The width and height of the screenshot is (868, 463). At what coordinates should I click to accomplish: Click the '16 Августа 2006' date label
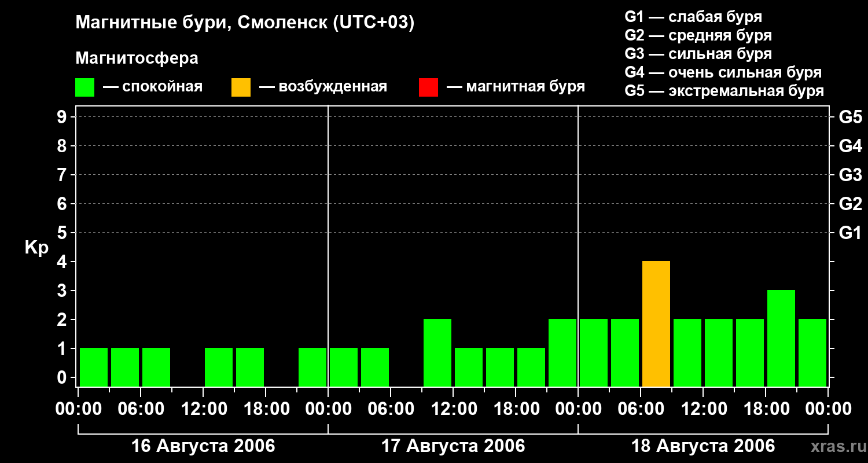point(203,446)
